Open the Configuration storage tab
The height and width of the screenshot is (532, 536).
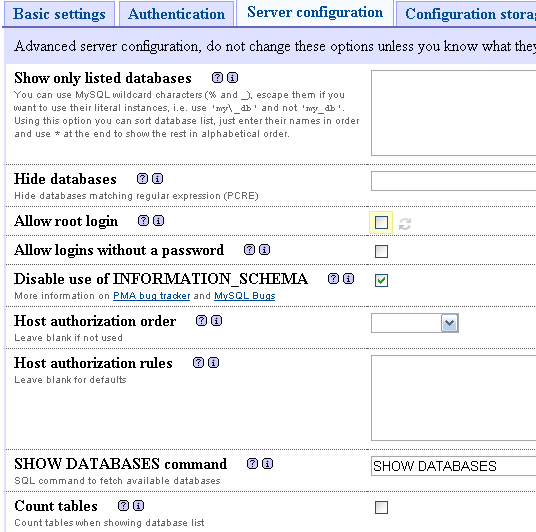tap(466, 14)
